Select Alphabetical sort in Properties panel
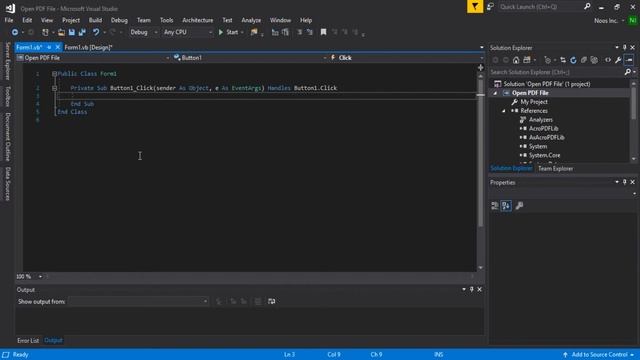This screenshot has height=360, width=640. 506,206
